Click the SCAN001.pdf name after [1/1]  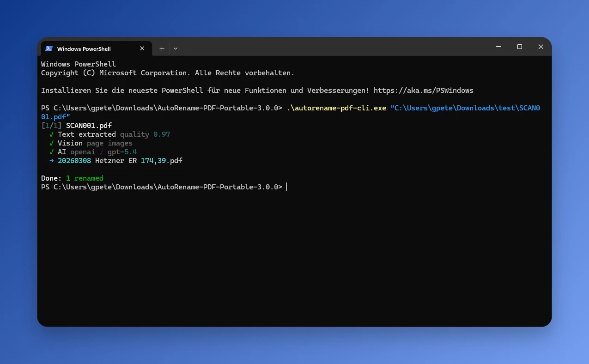point(89,126)
